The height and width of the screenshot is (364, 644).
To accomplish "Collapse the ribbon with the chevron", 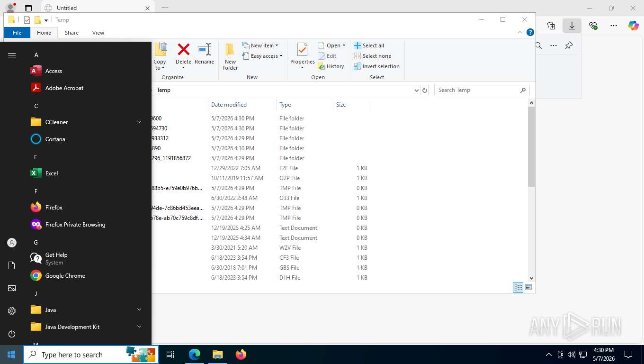I will click(x=520, y=33).
